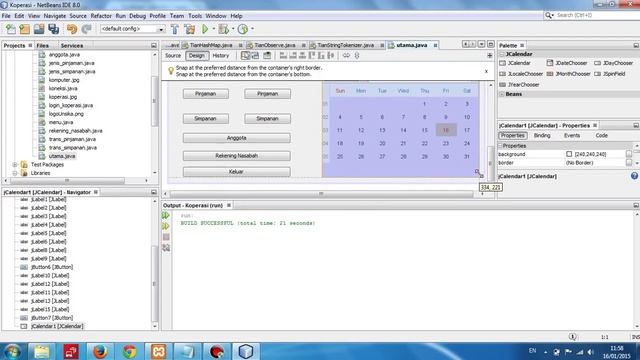The width and height of the screenshot is (640, 360).
Task: Click the Debug Project toolbar icon
Action: click(x=223, y=29)
